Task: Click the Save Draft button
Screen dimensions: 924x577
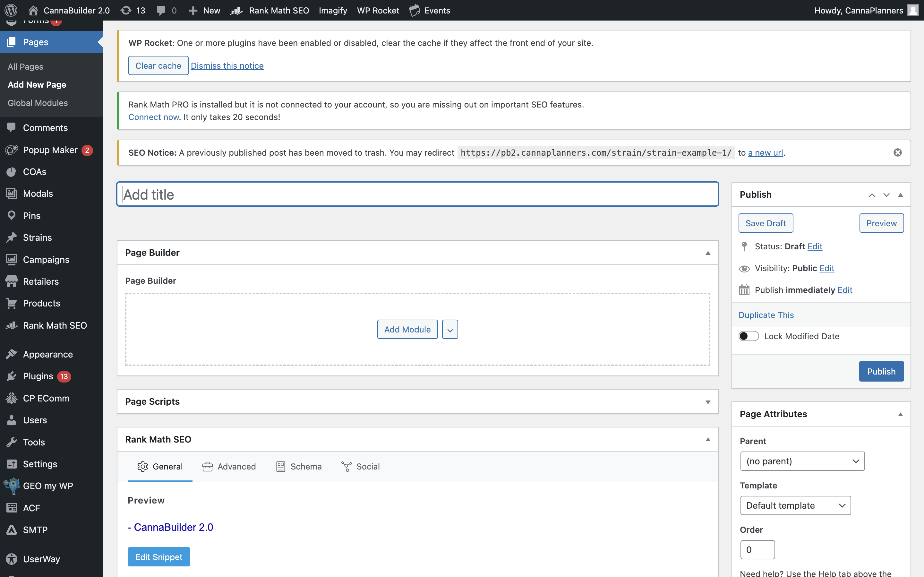Action: point(765,223)
